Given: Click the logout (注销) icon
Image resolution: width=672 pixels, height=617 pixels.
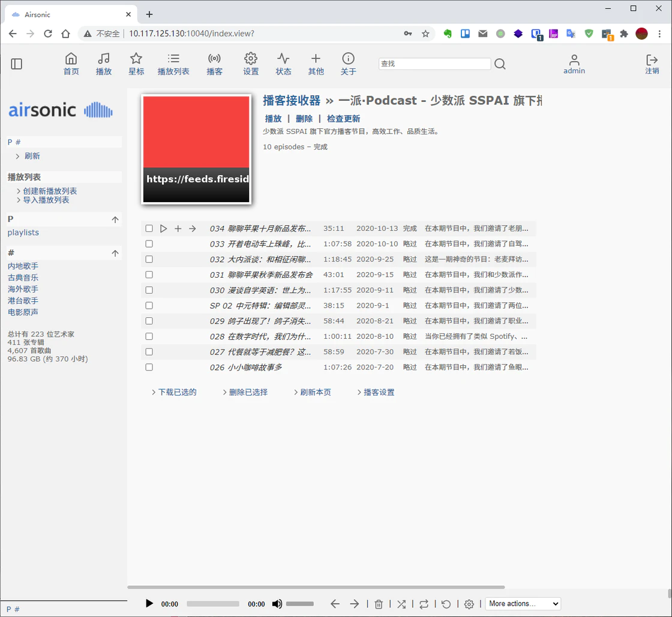Looking at the screenshot, I should [x=652, y=59].
